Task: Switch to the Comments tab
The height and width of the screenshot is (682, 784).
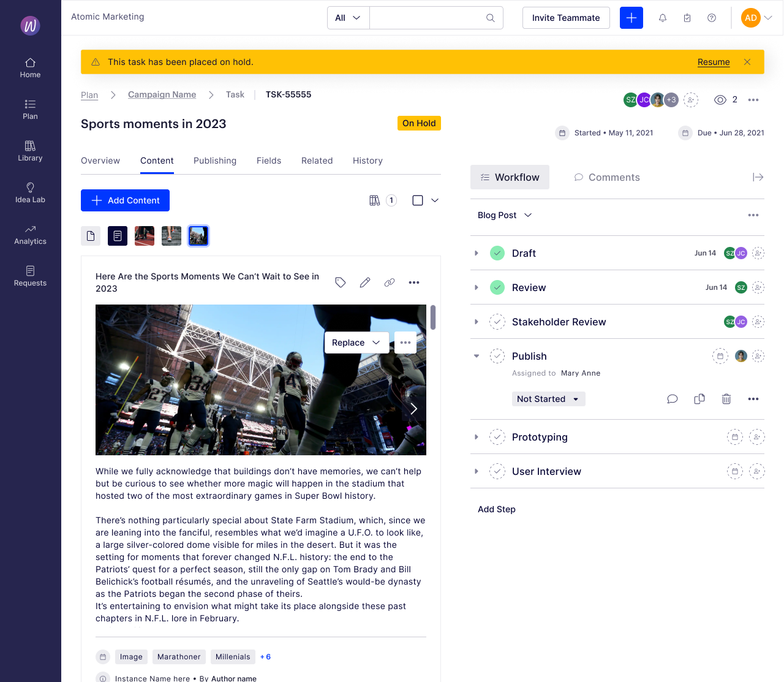Action: pos(607,177)
